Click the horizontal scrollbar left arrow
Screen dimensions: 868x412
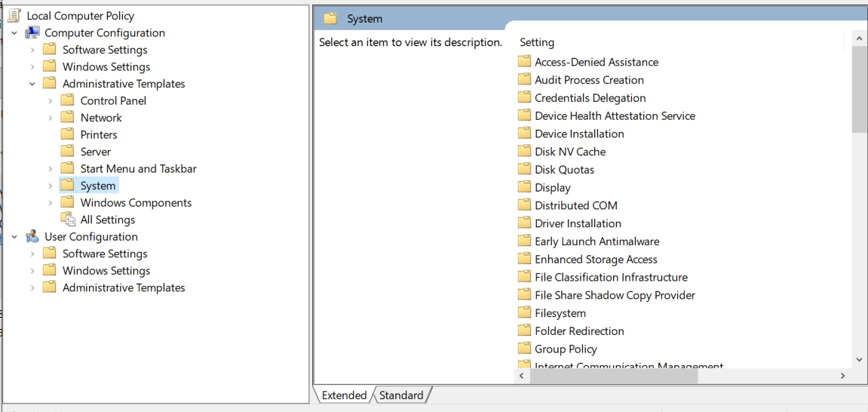(522, 376)
